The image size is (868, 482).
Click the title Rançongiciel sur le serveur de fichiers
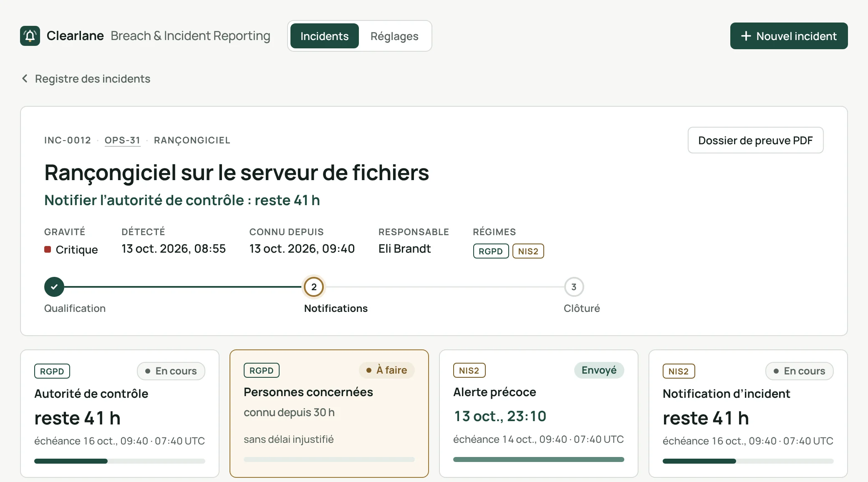(237, 172)
